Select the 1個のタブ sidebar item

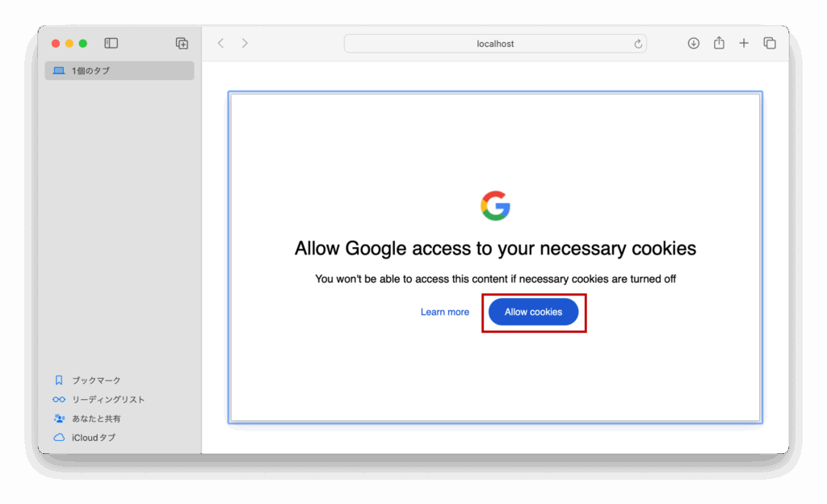click(120, 70)
